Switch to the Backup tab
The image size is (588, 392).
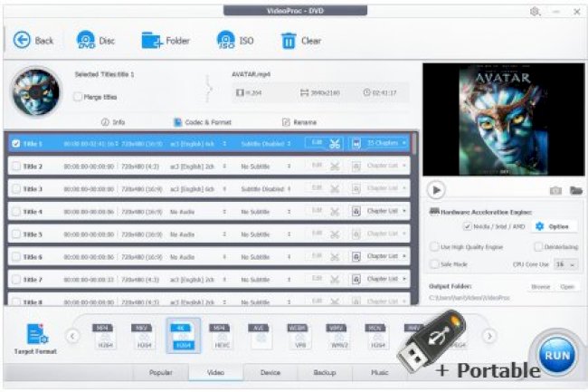[x=325, y=372]
